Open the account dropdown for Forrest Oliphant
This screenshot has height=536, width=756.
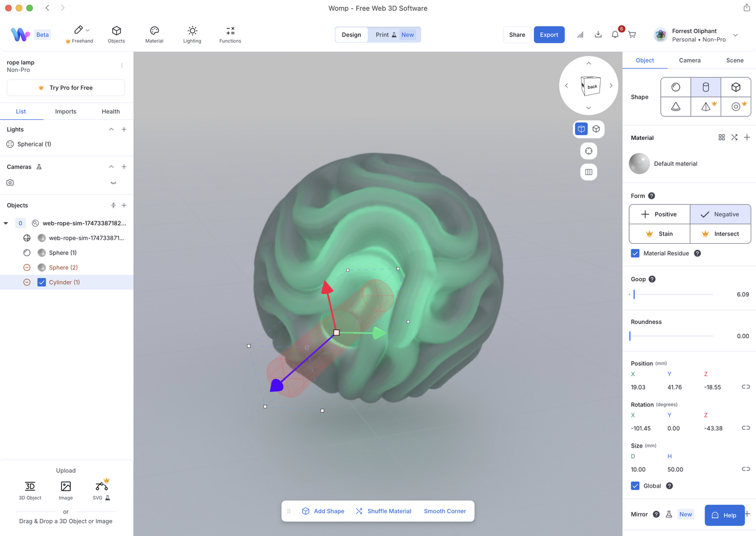point(735,35)
